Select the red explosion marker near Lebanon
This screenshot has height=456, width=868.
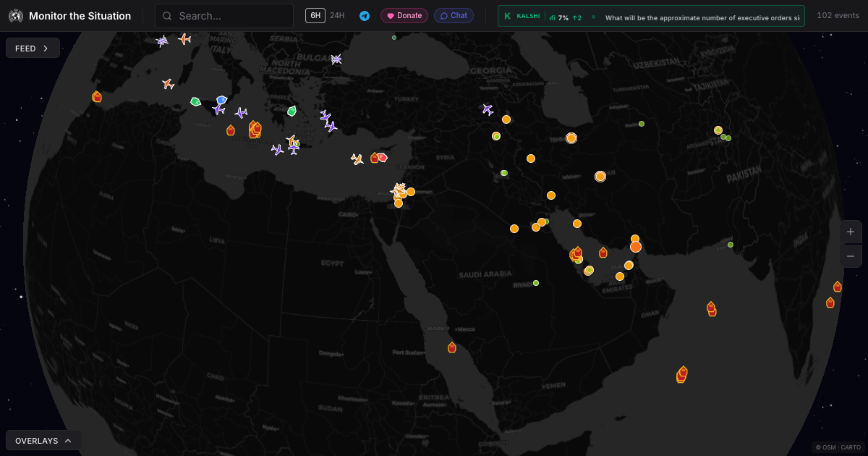click(x=383, y=157)
